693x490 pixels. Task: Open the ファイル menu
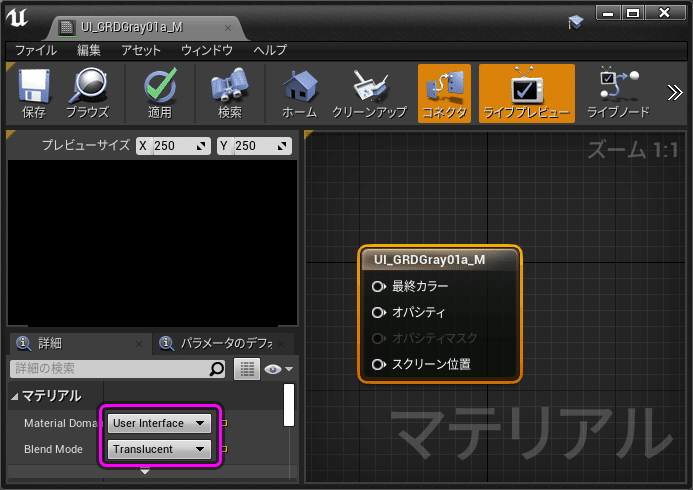tap(36, 50)
